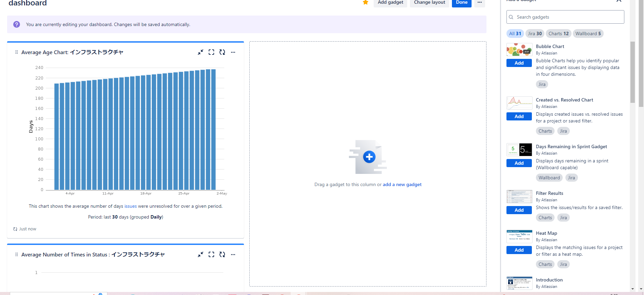Open dashboard more actions menu

[480, 2]
